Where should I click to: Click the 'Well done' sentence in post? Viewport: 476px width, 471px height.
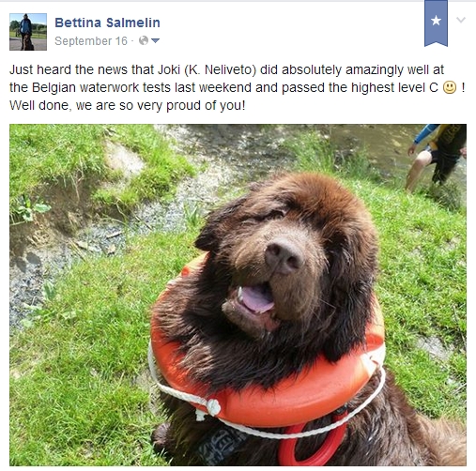tap(128, 106)
